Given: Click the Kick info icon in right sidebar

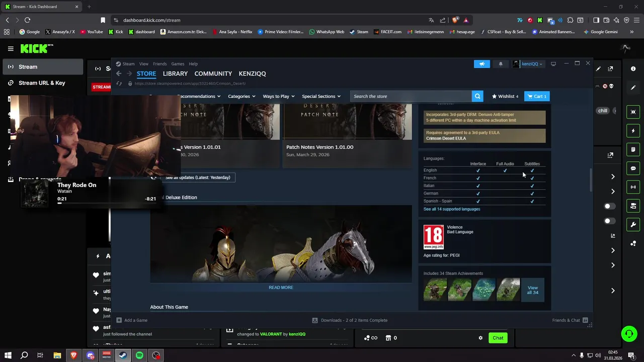Looking at the screenshot, I should tap(633, 68).
